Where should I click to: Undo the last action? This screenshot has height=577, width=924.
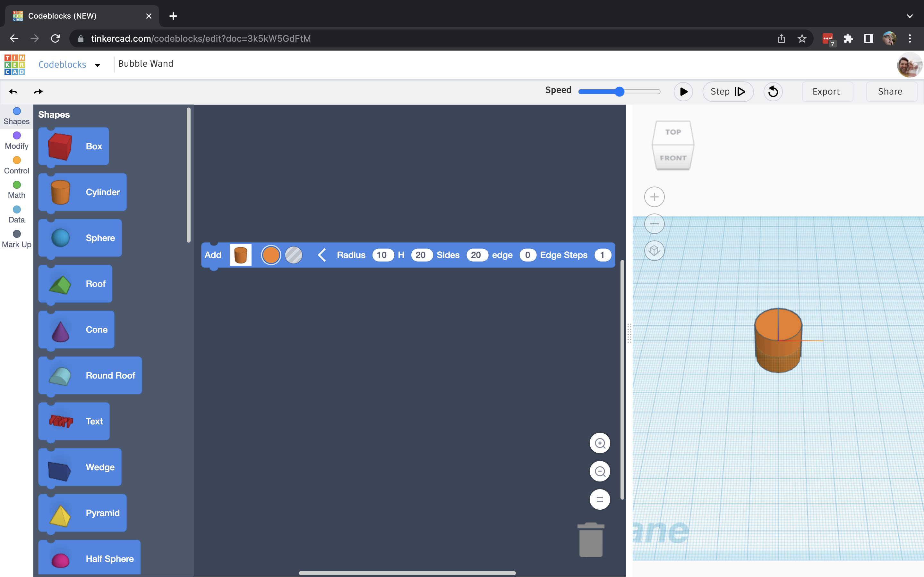coord(13,92)
